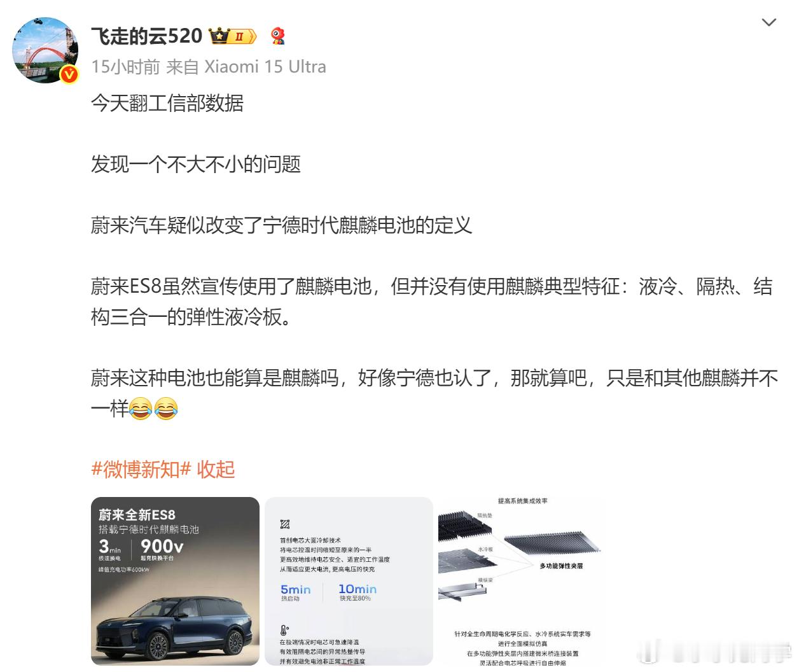Open the Xiaomi 15 Ultra source link
799x672 pixels.
click(265, 67)
